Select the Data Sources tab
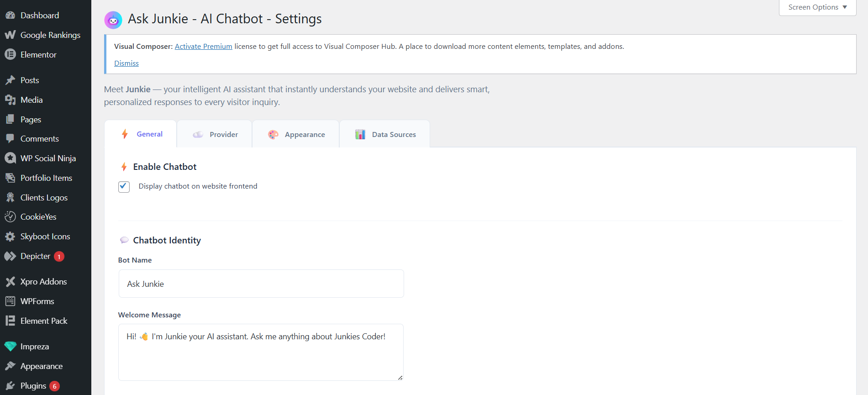 [x=385, y=135]
